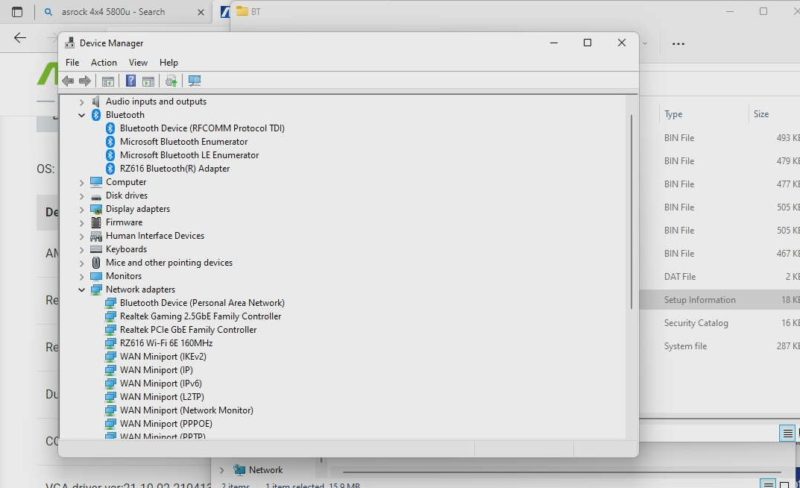Select WAN Miniport (IKEv2)

pos(163,356)
